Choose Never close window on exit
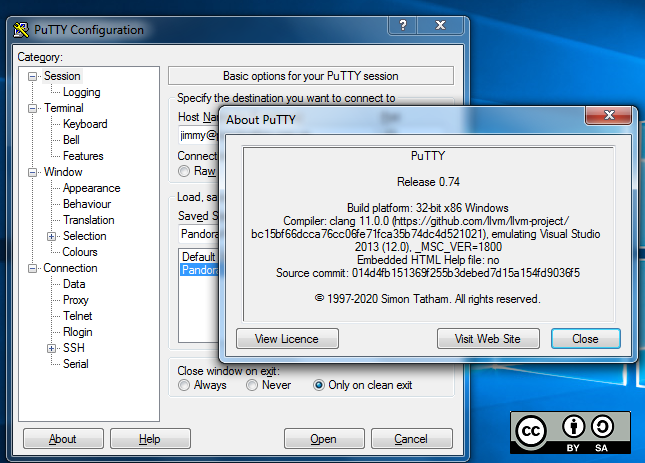The image size is (645, 463). [252, 385]
